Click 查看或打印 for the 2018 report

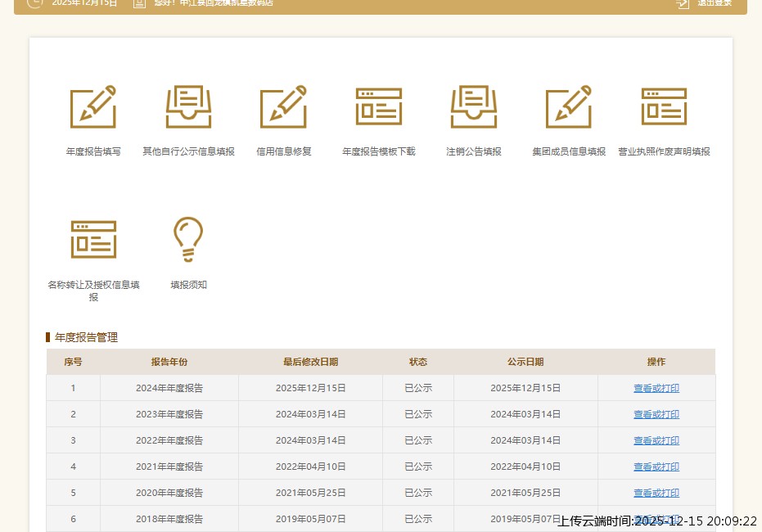(656, 519)
